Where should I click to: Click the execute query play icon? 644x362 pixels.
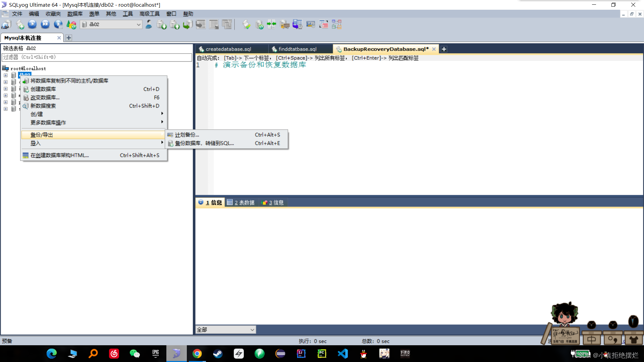32,24
